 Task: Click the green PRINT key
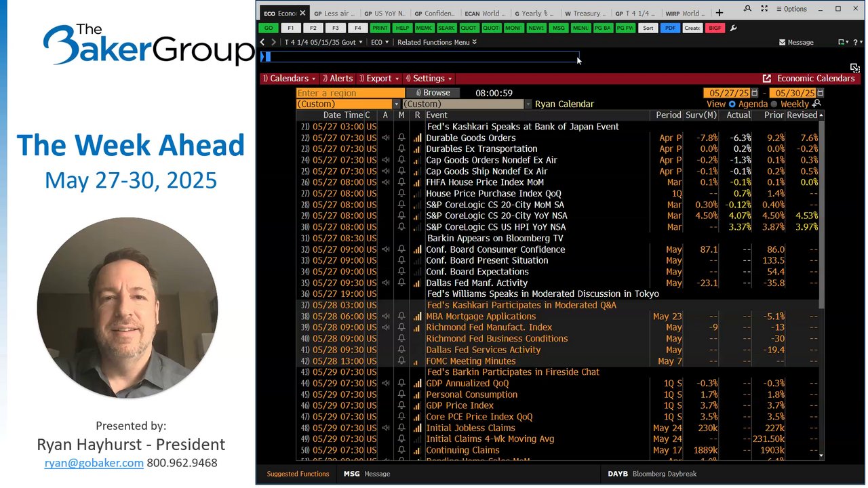click(380, 28)
